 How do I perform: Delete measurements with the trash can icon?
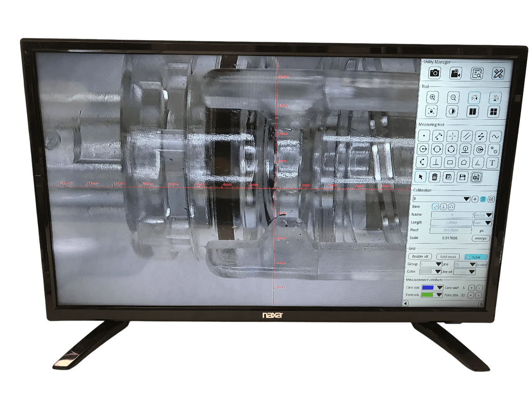click(x=434, y=177)
